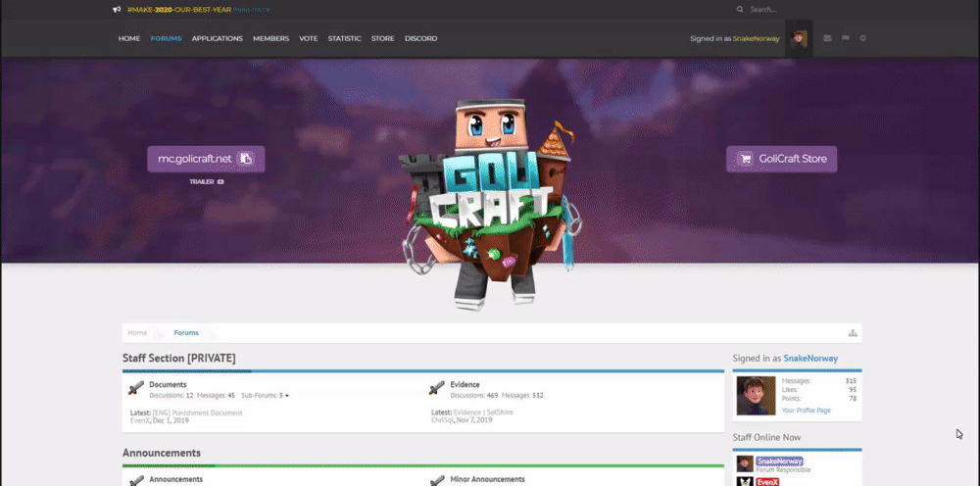Click Dec 1, 2019 date under Documents

coord(171,421)
